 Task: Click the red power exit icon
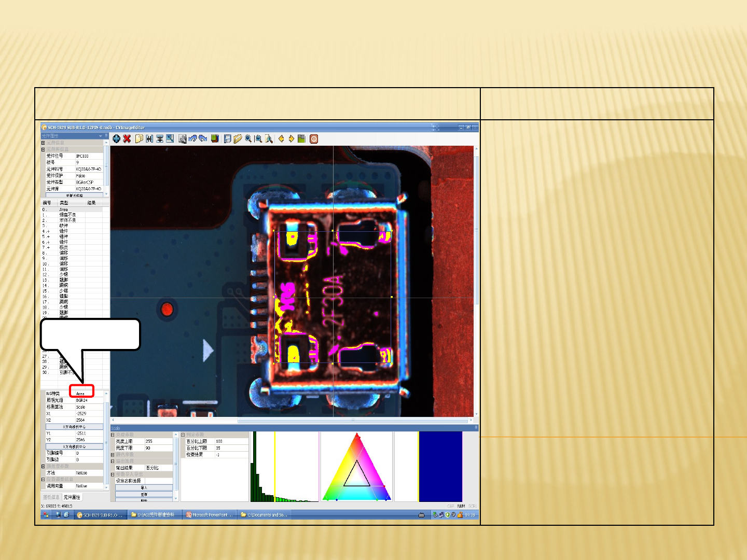[314, 139]
